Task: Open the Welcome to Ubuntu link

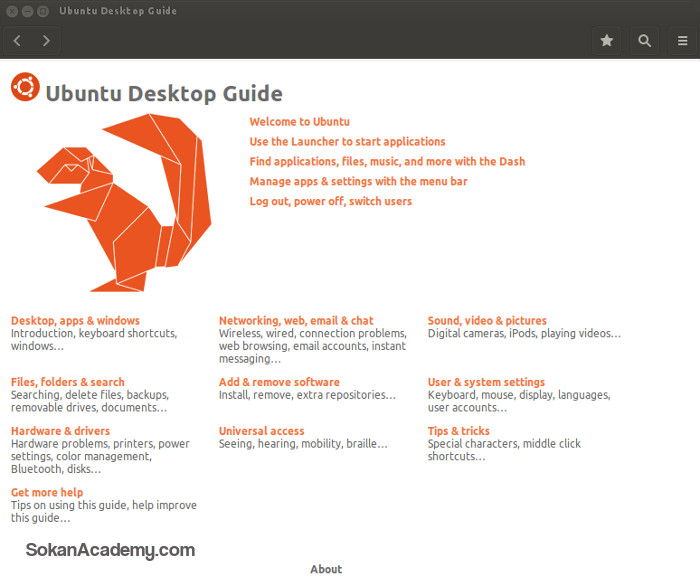Action: coord(300,122)
